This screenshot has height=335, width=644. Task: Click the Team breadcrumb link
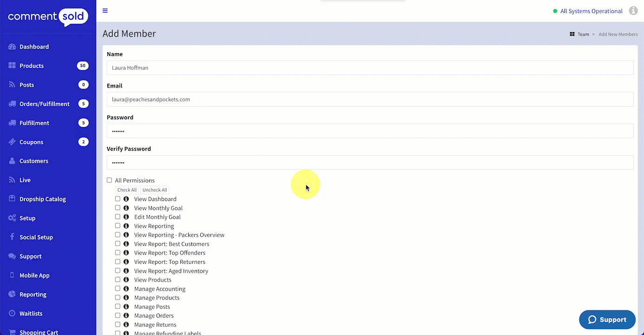583,34
